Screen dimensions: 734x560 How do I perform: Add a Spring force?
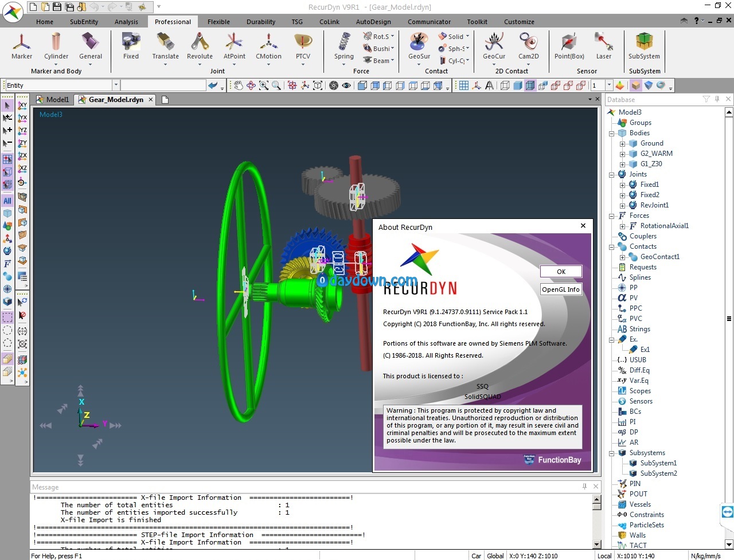click(344, 46)
